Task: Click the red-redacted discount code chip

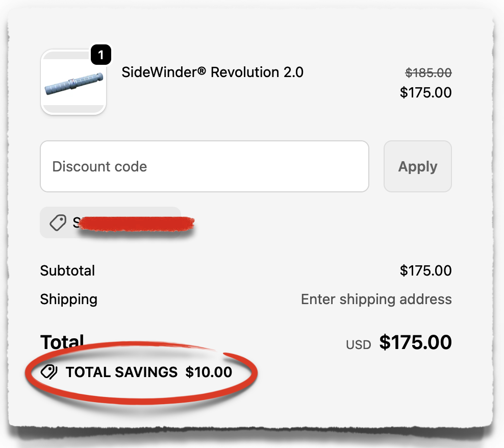Action: [133, 223]
